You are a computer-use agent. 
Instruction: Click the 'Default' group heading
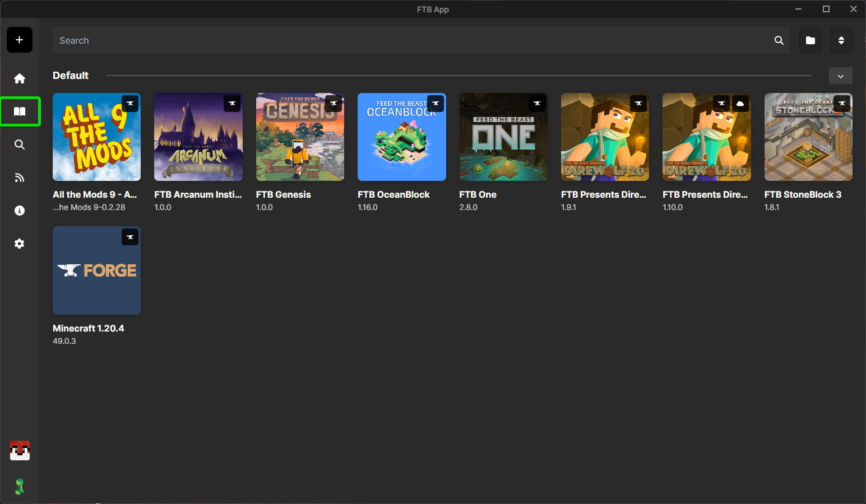point(71,76)
